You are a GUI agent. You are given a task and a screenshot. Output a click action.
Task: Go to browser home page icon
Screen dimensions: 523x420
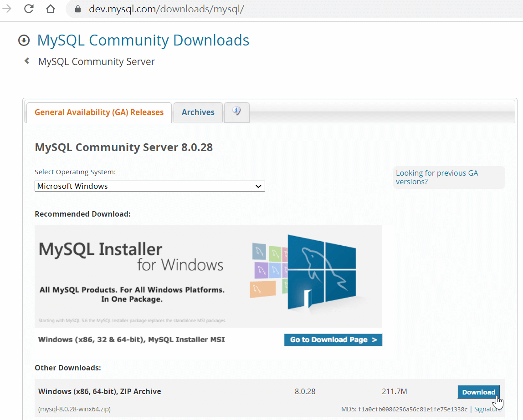(51, 9)
